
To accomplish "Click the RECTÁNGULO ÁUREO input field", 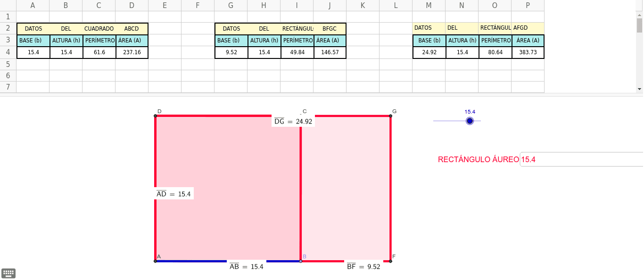I will [x=582, y=159].
